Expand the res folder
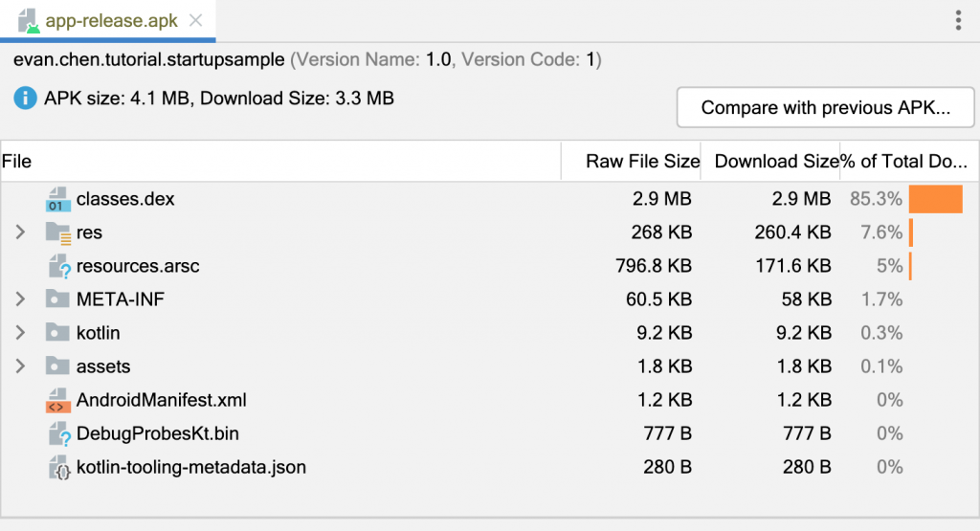Screen dimensions: 980x531 [x=20, y=232]
